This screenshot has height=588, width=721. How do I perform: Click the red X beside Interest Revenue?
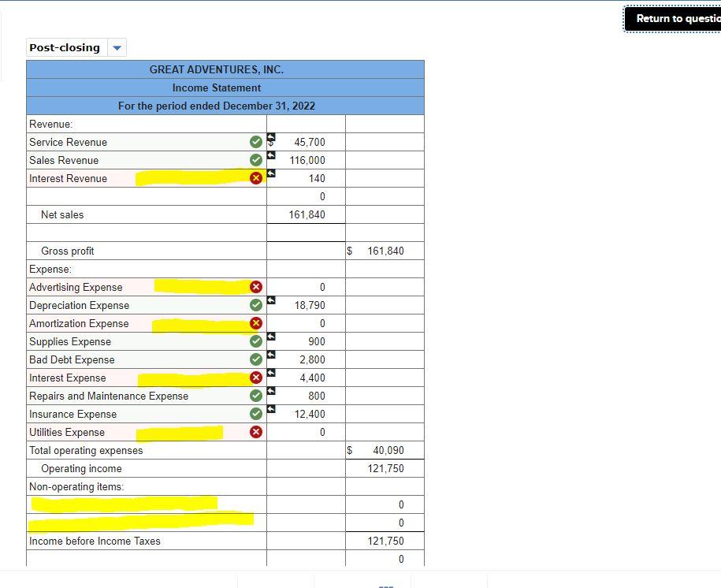tap(255, 177)
